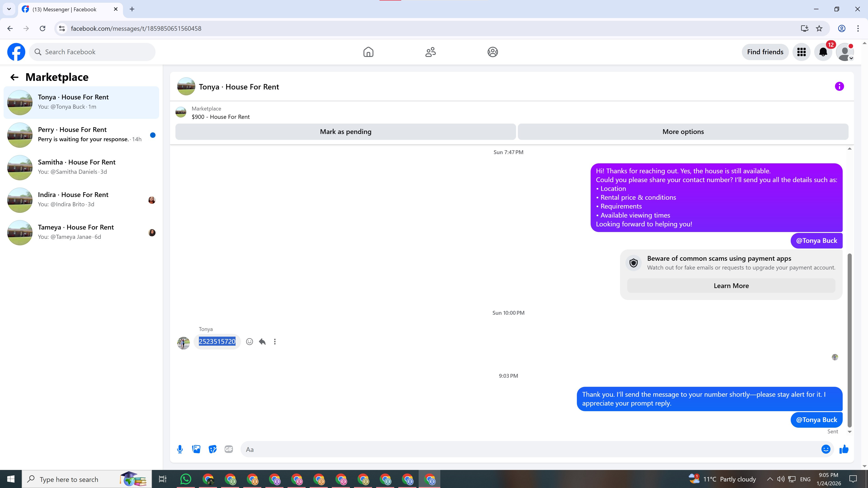
Task: Focus the Aa message input field
Action: point(529,449)
